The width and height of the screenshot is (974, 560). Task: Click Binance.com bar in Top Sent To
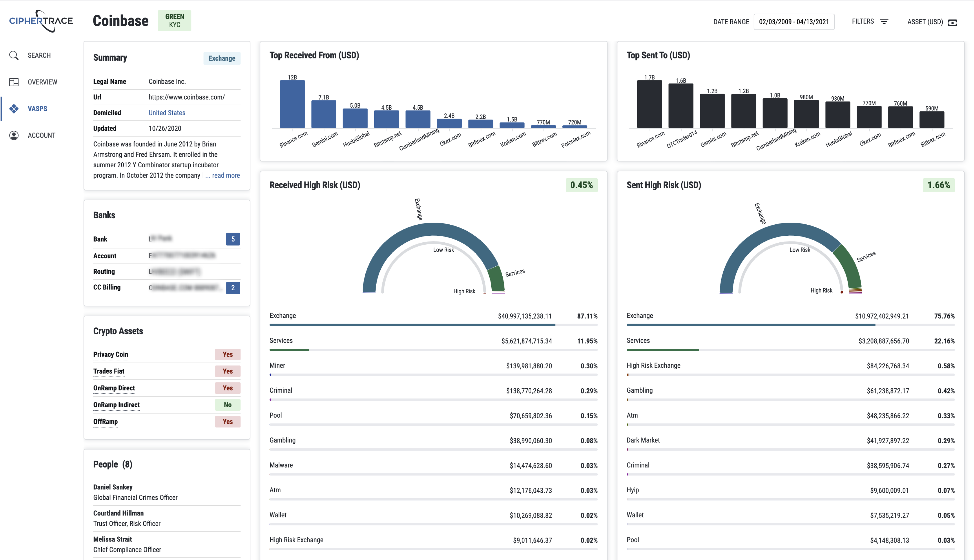pos(650,104)
